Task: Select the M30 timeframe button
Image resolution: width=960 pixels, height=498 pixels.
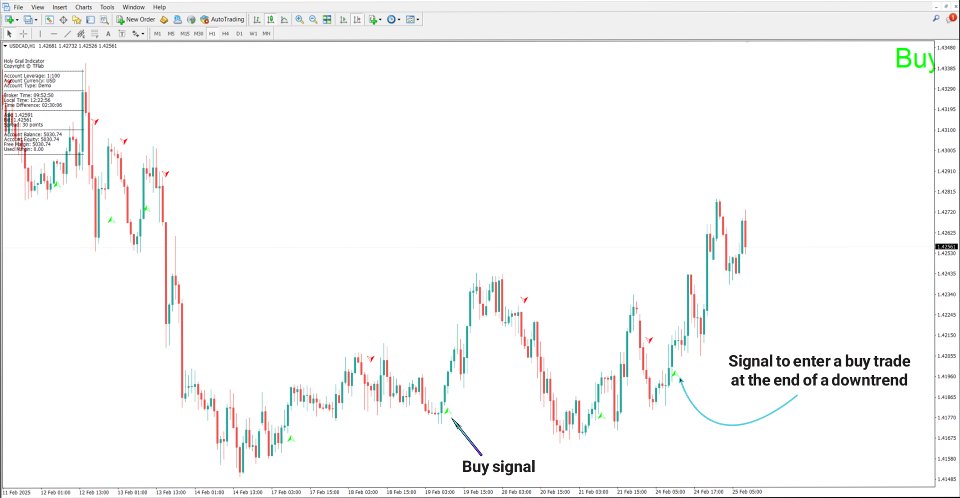Action: pos(198,34)
